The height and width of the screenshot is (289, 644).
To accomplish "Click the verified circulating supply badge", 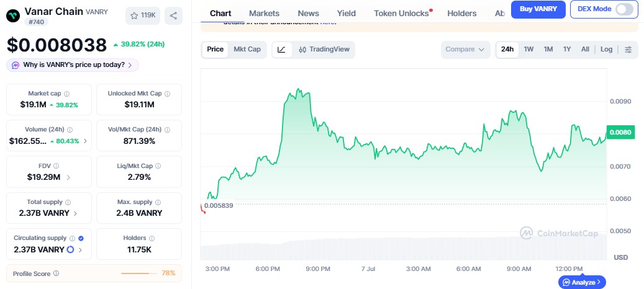I will tap(81, 238).
